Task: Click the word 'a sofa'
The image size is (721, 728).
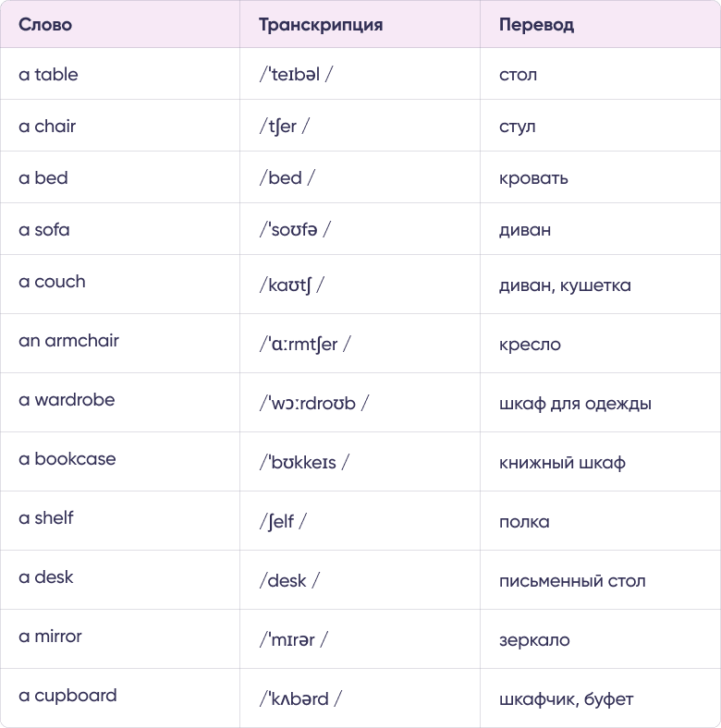Action: 44,230
